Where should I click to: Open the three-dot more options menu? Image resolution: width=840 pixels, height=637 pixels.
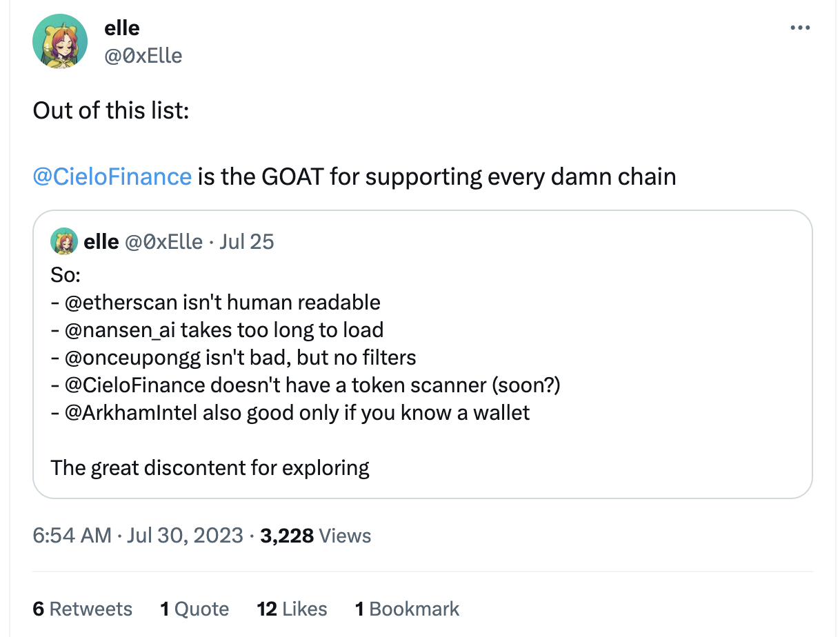pyautogui.click(x=799, y=28)
